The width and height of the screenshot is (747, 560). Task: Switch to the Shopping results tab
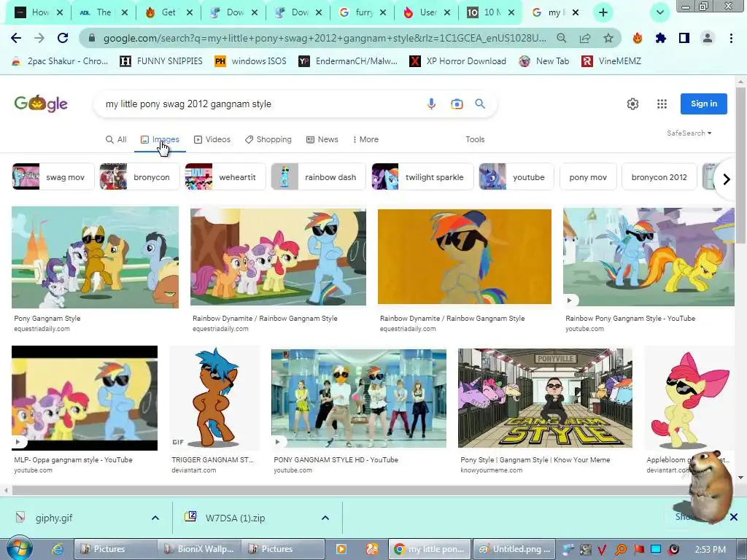click(268, 139)
